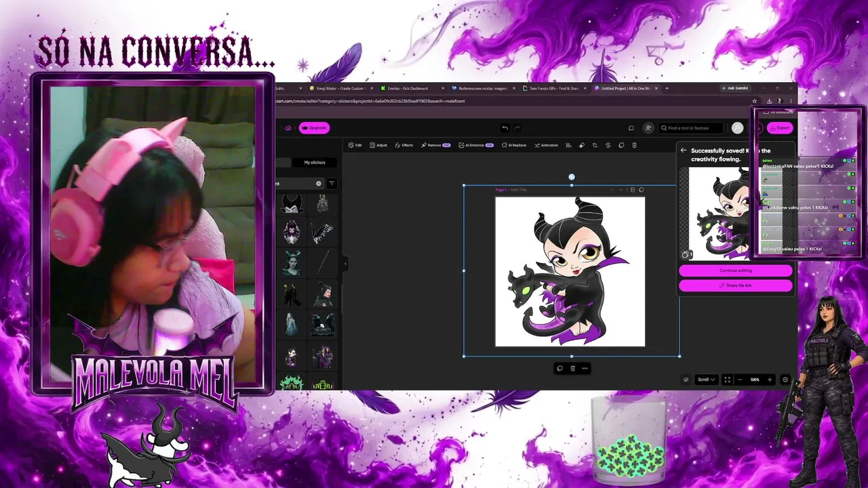Click the trash icon in the top toolbar
The width and height of the screenshot is (868, 488).
tap(634, 145)
